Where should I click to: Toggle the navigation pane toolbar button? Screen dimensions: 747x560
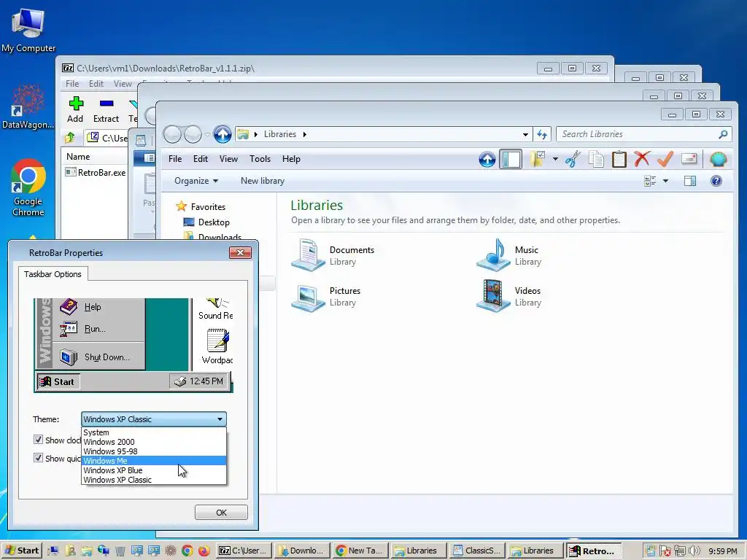(510, 159)
